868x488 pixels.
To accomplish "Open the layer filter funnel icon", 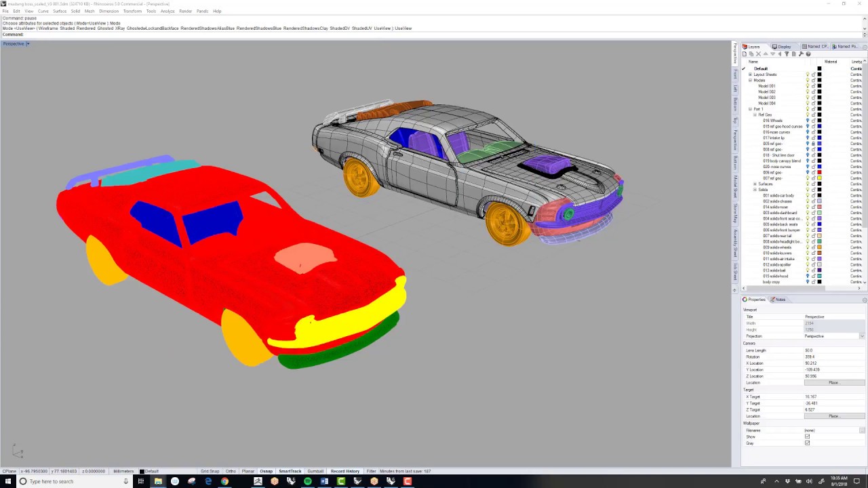I will (x=787, y=54).
